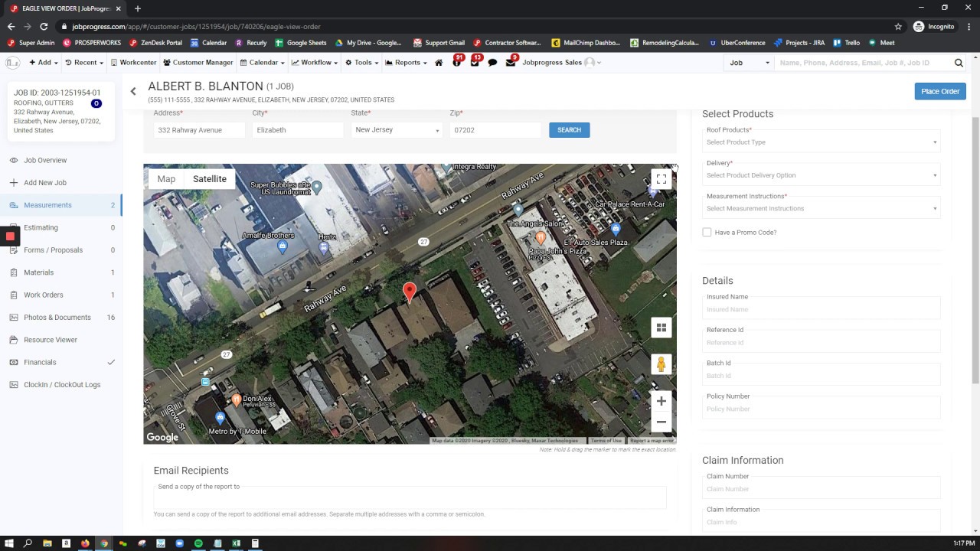The image size is (980, 551).
Task: Click the Papa John's Pizza map pin
Action: click(x=541, y=238)
